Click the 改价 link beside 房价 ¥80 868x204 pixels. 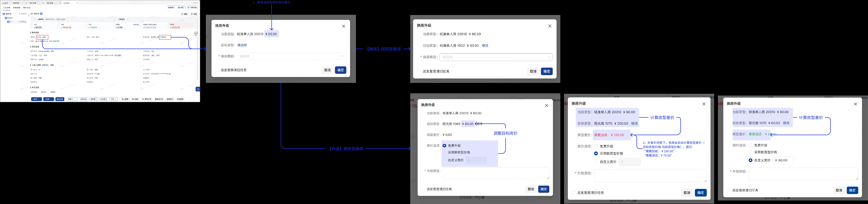97,37
